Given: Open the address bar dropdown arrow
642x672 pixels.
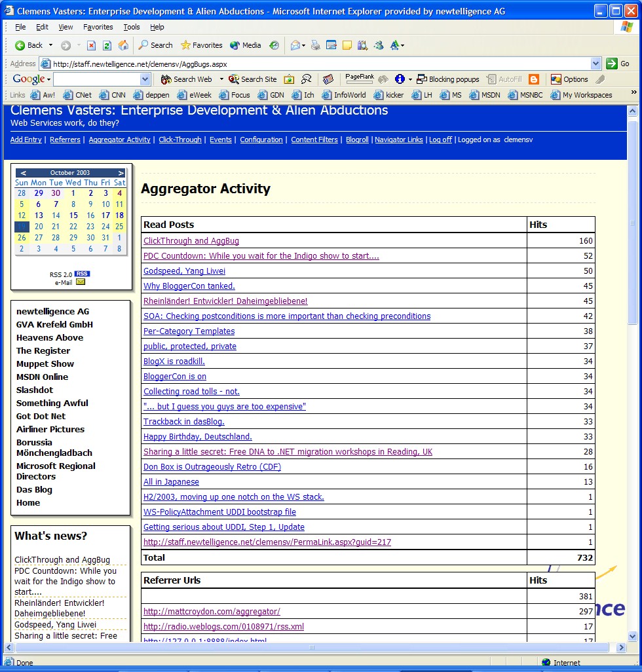Looking at the screenshot, I should pos(595,64).
